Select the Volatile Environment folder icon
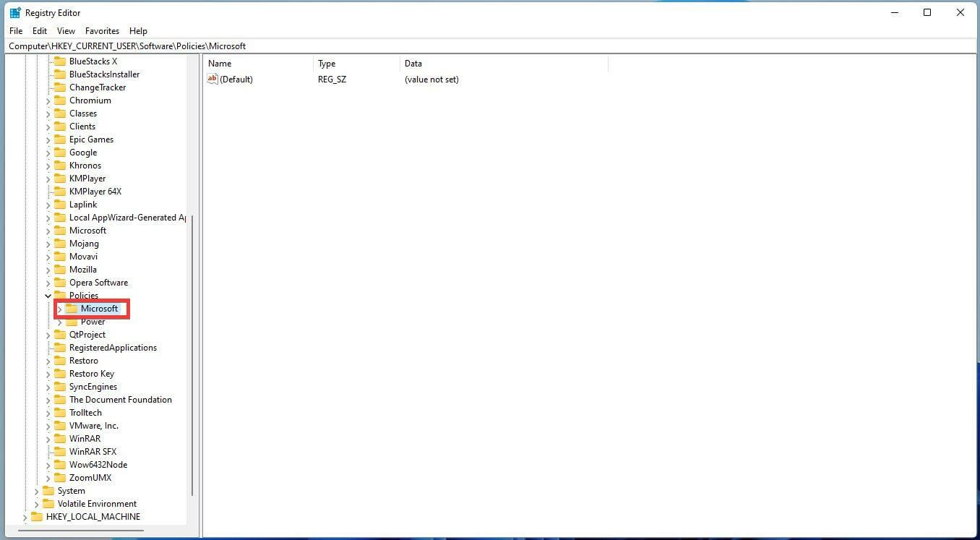 pyautogui.click(x=49, y=503)
